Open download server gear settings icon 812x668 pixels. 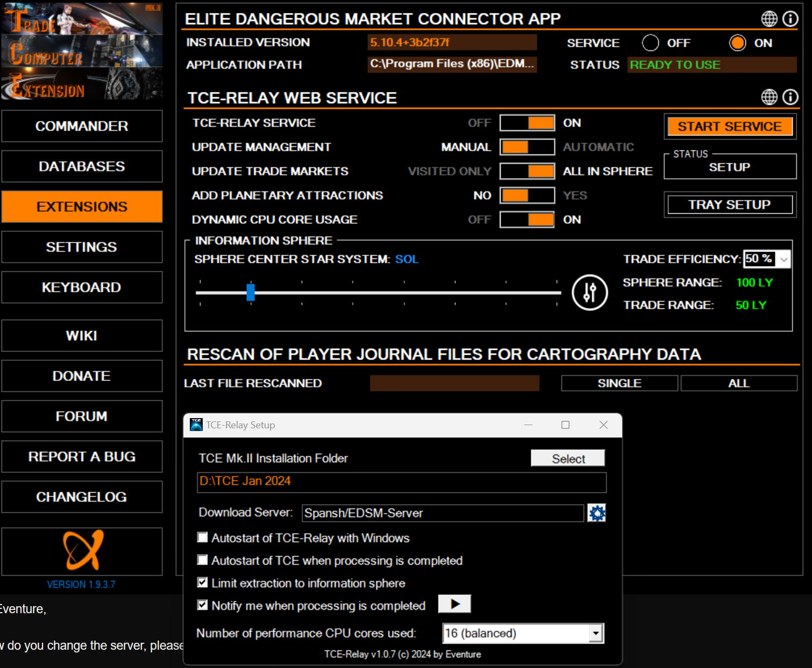(596, 513)
